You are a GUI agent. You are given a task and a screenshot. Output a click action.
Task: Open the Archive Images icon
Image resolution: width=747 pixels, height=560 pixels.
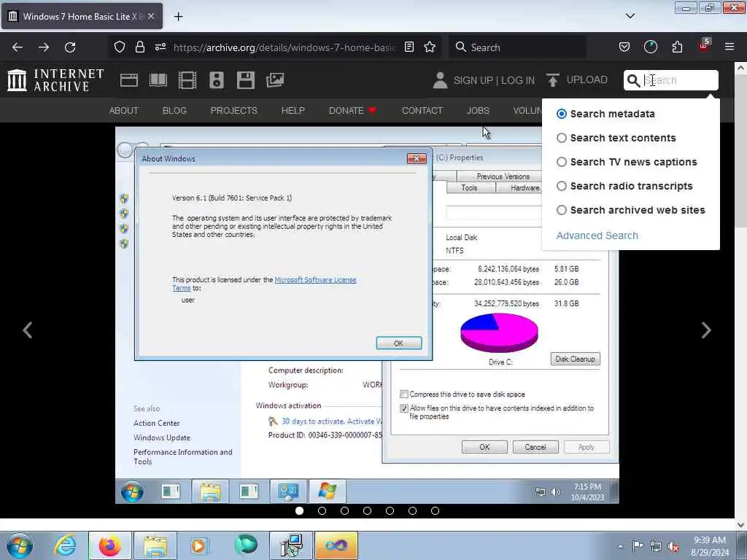(275, 80)
